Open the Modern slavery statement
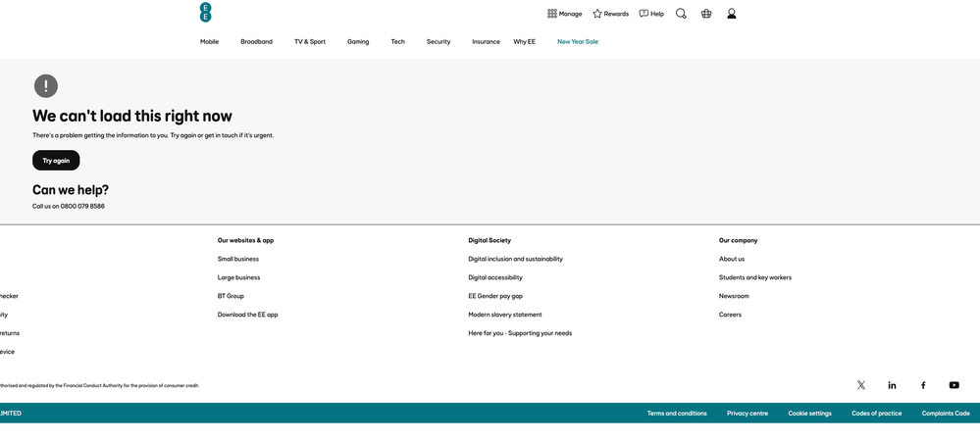The height and width of the screenshot is (442, 980). click(505, 315)
